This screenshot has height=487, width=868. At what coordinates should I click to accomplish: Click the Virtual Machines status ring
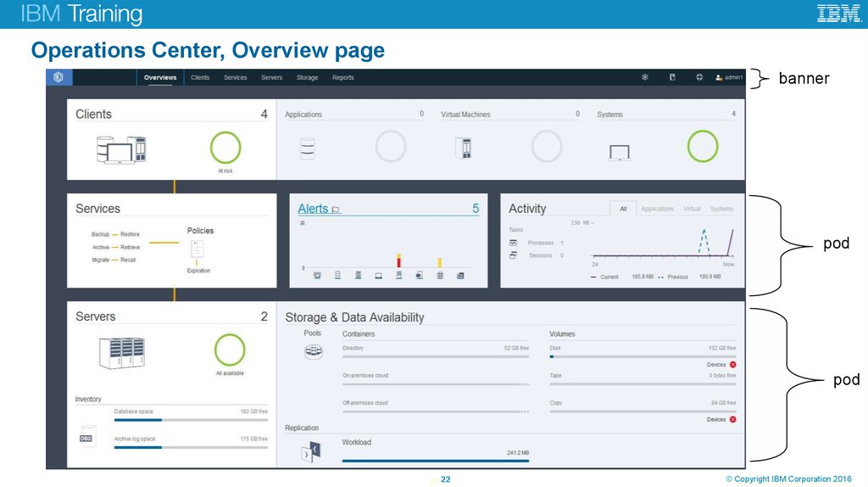tap(547, 146)
